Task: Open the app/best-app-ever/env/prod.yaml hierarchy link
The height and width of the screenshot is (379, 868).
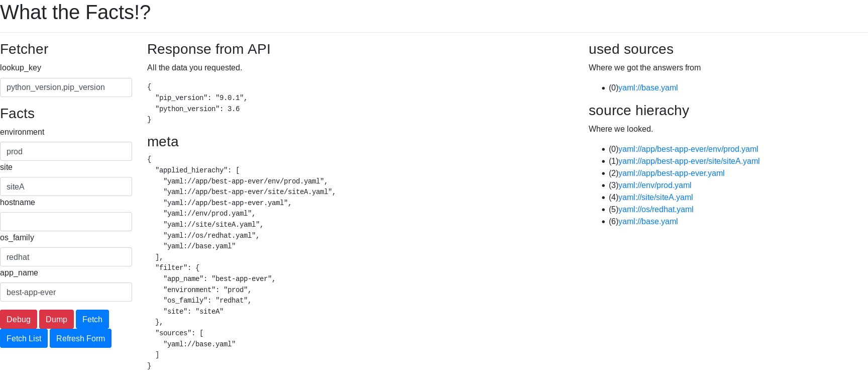Action: tap(688, 149)
